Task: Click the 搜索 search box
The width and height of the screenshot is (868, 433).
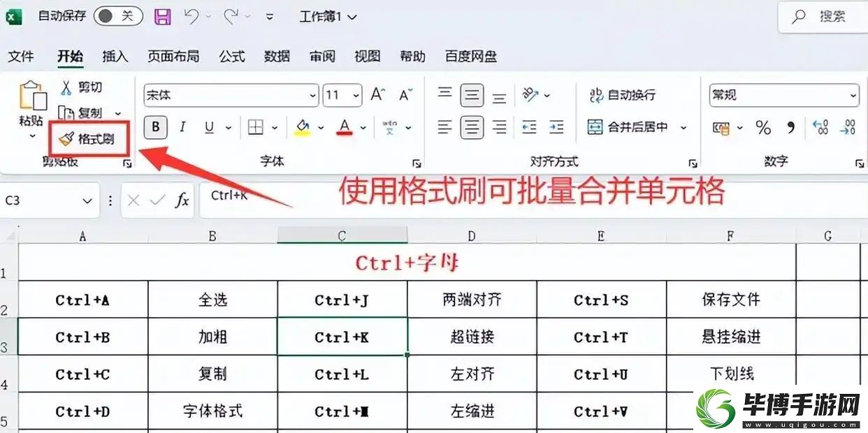Action: [x=823, y=17]
